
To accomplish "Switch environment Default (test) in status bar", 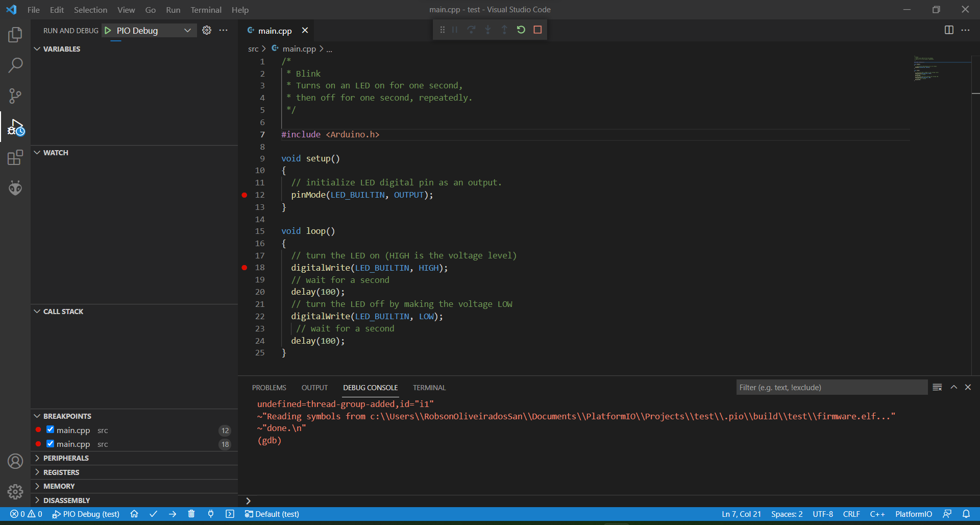I will [272, 514].
